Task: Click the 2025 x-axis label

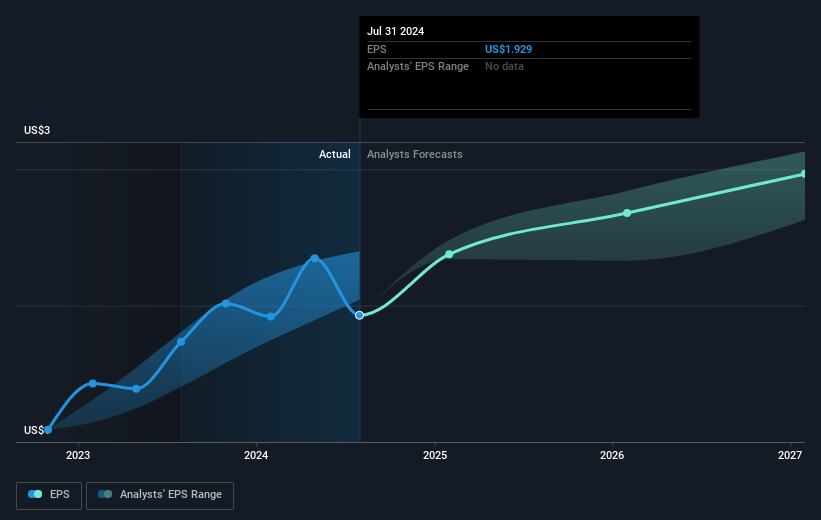Action: (x=435, y=455)
